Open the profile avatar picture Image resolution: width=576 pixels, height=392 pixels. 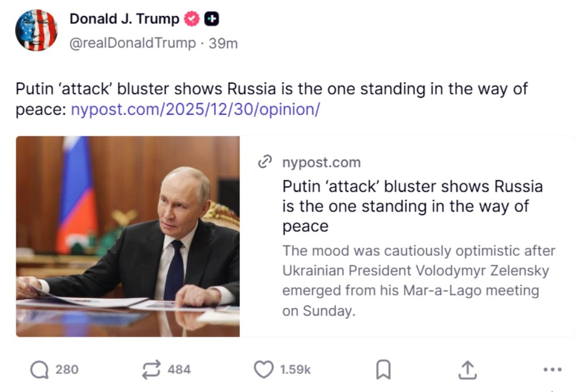36,30
